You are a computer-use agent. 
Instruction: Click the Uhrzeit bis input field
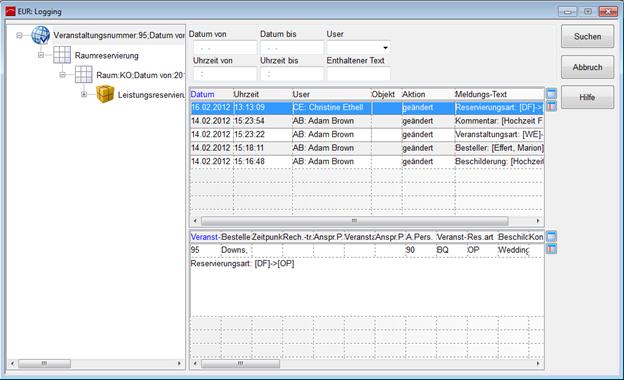point(292,74)
